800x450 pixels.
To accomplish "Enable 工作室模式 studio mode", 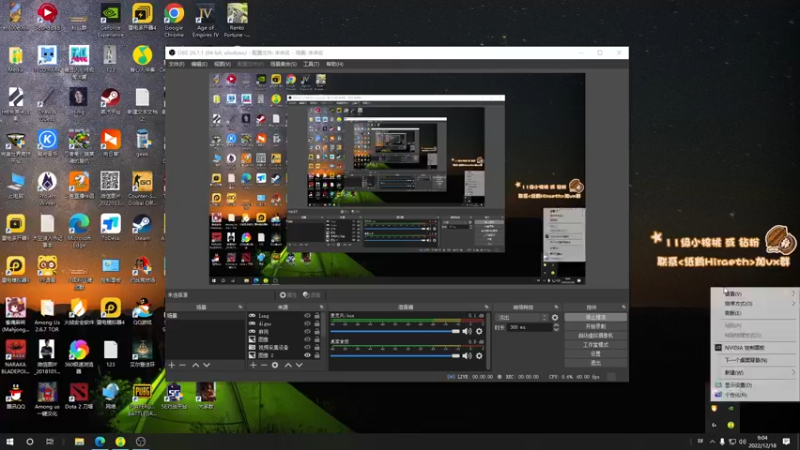I will [x=595, y=345].
